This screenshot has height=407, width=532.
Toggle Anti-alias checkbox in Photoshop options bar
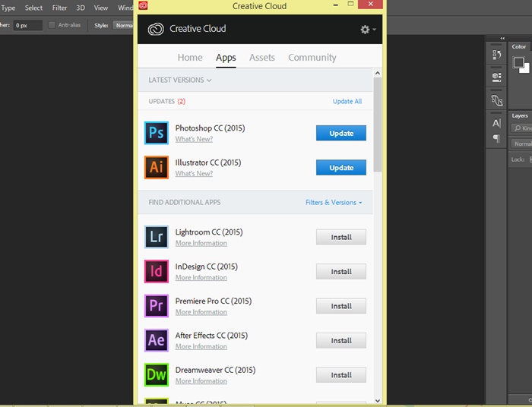coord(52,25)
